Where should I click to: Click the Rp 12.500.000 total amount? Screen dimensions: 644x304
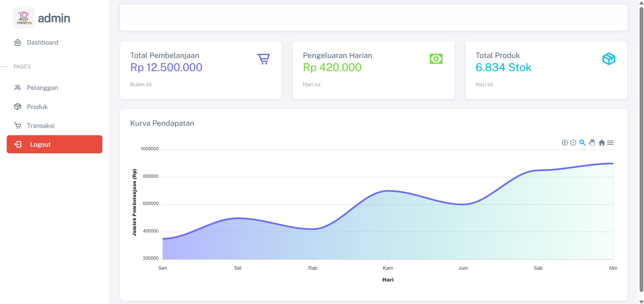click(x=166, y=67)
